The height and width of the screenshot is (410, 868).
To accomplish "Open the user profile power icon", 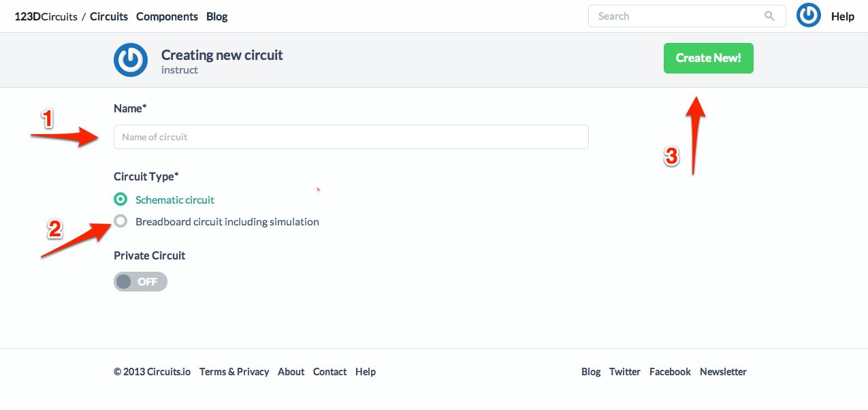I will coord(808,16).
